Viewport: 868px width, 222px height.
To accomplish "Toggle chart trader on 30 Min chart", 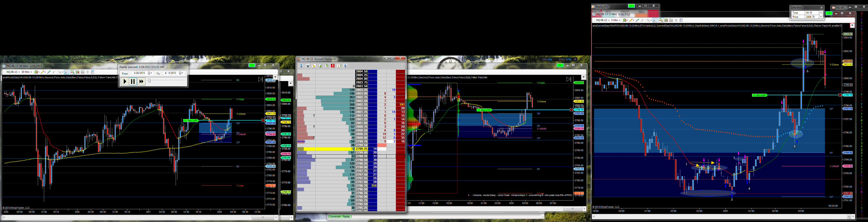I will [x=72, y=72].
